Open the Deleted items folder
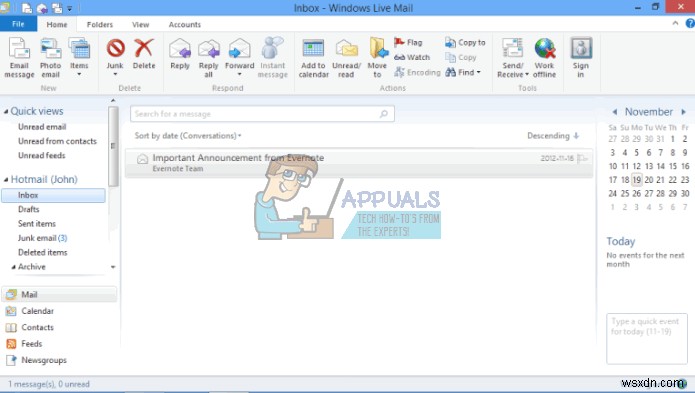The image size is (695, 393). (x=43, y=253)
